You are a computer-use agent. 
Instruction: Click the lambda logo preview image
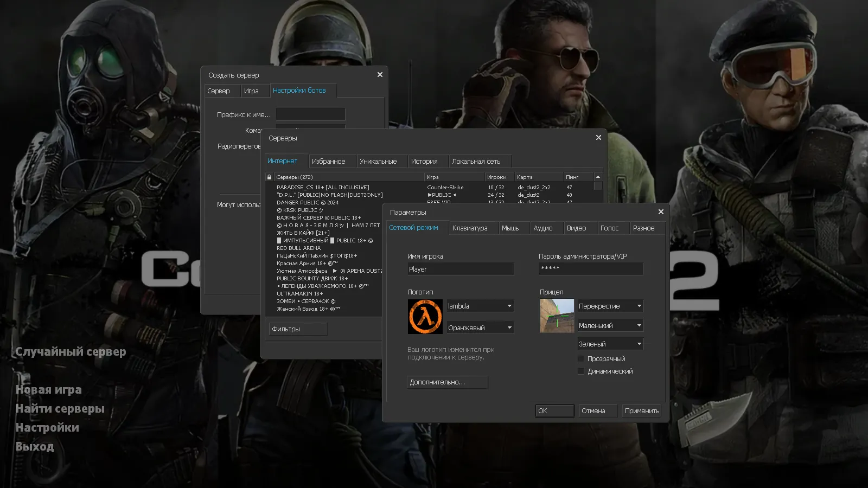425,317
